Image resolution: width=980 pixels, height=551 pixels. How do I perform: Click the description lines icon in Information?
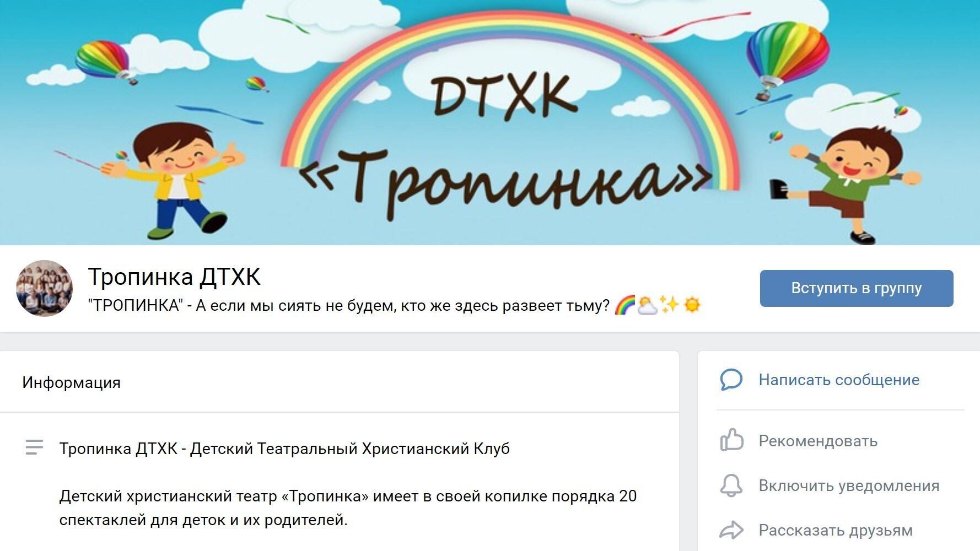coord(34,447)
